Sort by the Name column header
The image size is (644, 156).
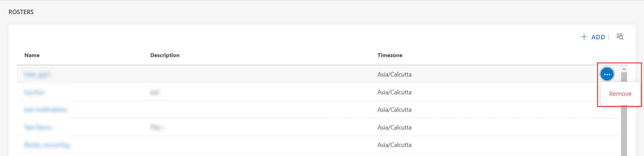pos(32,55)
